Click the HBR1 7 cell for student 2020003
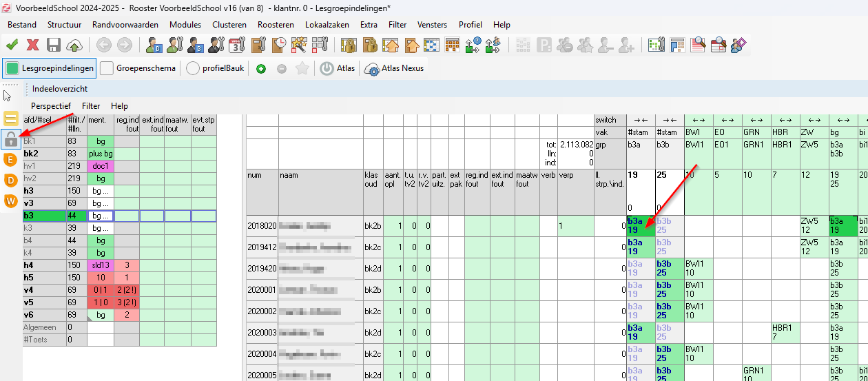This screenshot has height=381, width=868. [x=785, y=333]
